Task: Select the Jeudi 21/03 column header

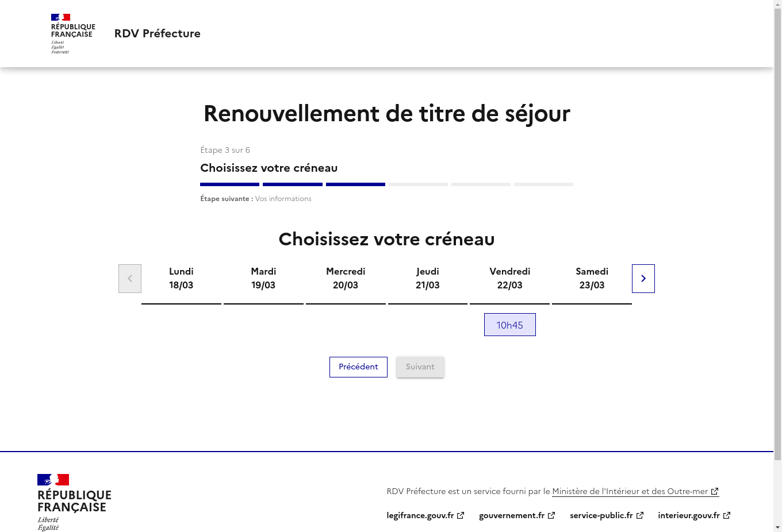Action: (428, 278)
